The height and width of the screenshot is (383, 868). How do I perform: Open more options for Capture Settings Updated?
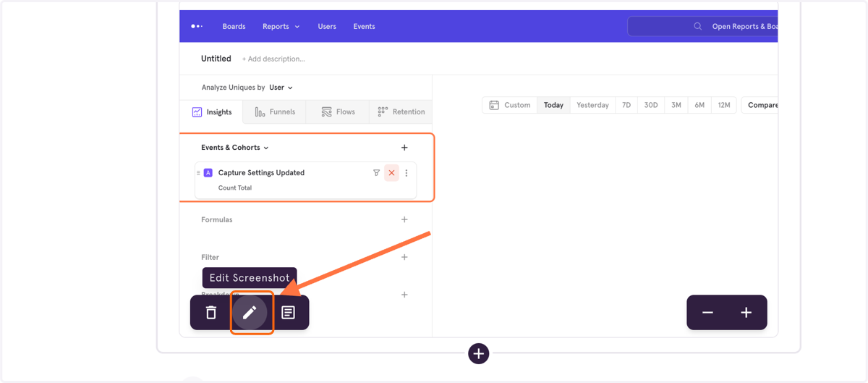407,173
